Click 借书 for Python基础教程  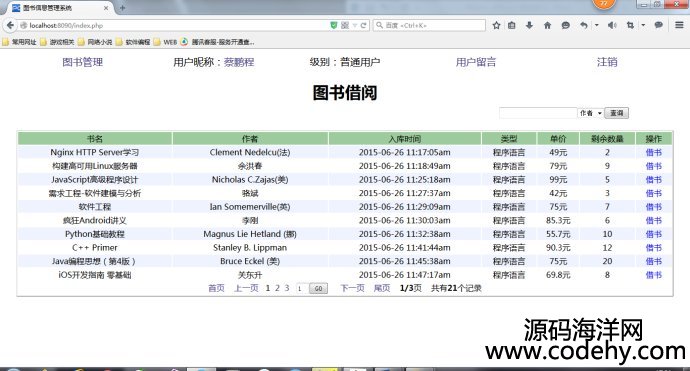[653, 234]
